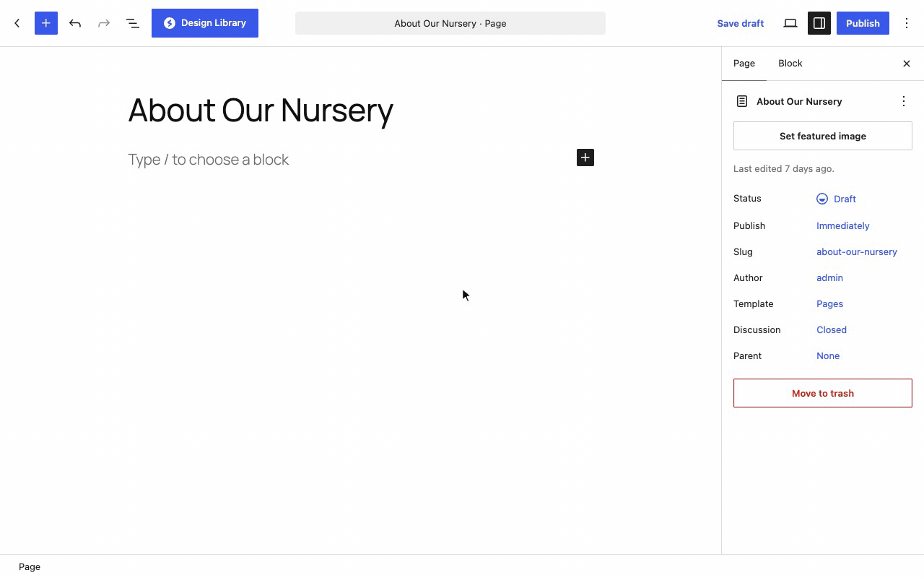Click the empty 'Type / to choose a block' paragraph

coord(209,159)
